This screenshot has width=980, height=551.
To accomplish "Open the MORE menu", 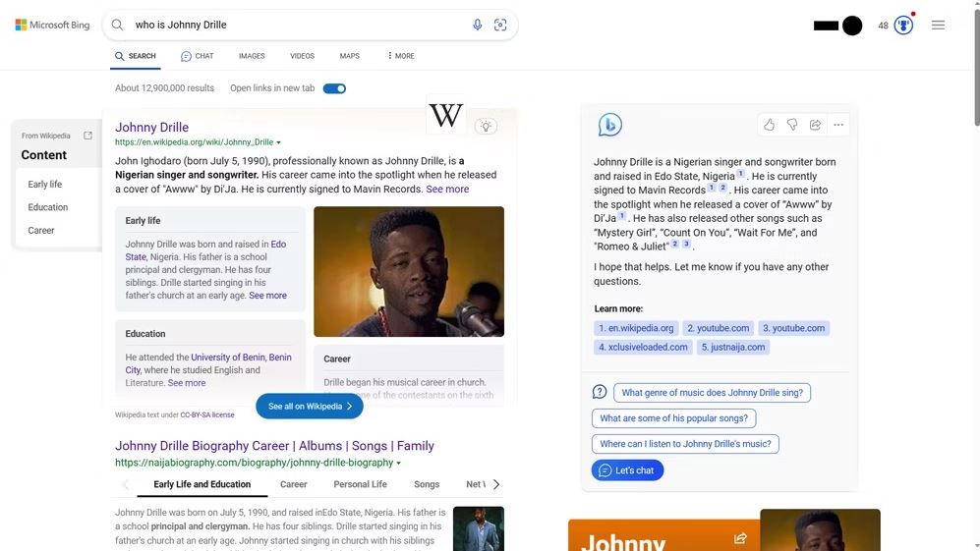I will coord(401,56).
